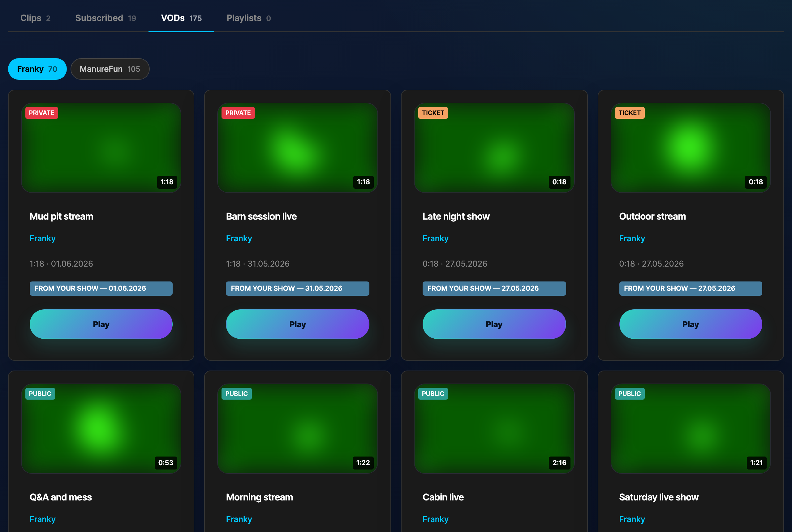Open the Cabin live thumbnail
Screen dimensions: 792x532
point(494,428)
